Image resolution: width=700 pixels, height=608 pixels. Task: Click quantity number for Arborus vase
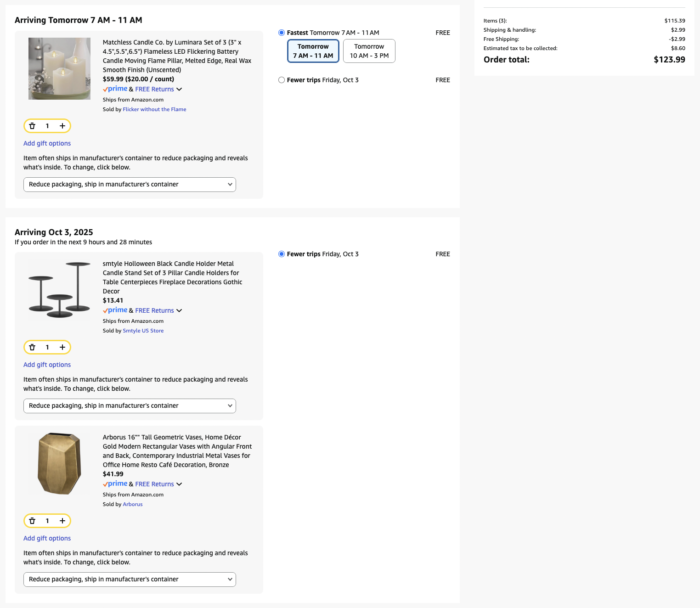coord(47,521)
